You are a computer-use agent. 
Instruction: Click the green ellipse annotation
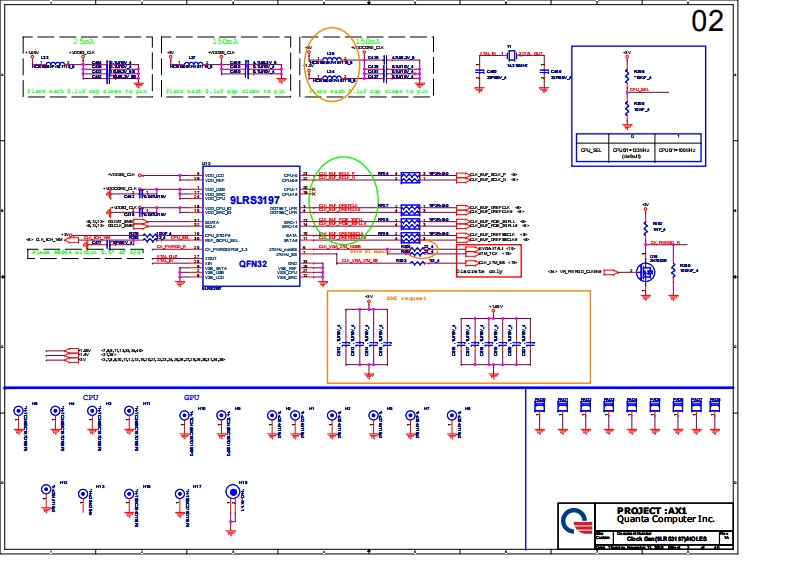coord(346,196)
